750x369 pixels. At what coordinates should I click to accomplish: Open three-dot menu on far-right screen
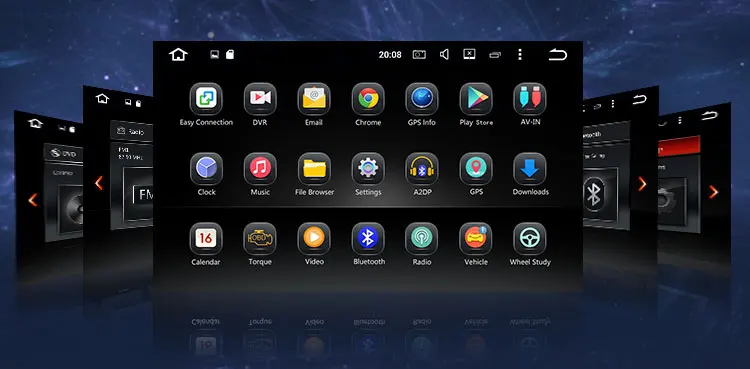click(679, 120)
